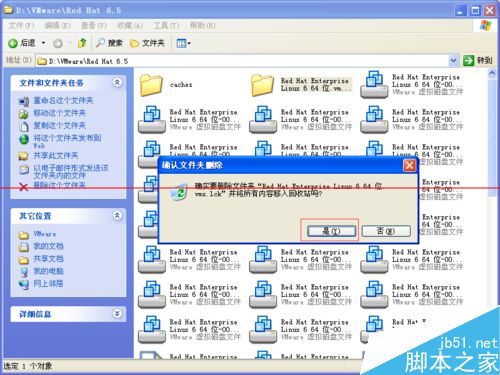Open the 编辑(E) menu
The height and width of the screenshot is (375, 500).
57,26
